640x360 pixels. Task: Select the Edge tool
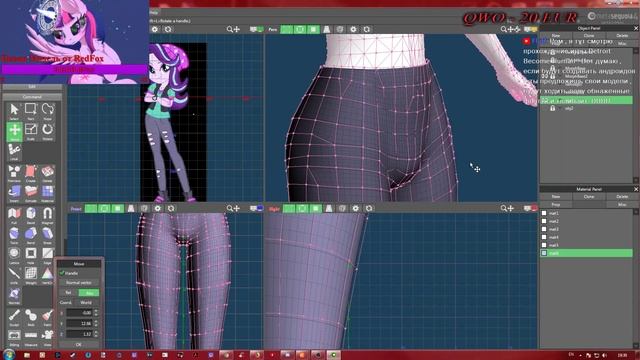coord(47,255)
